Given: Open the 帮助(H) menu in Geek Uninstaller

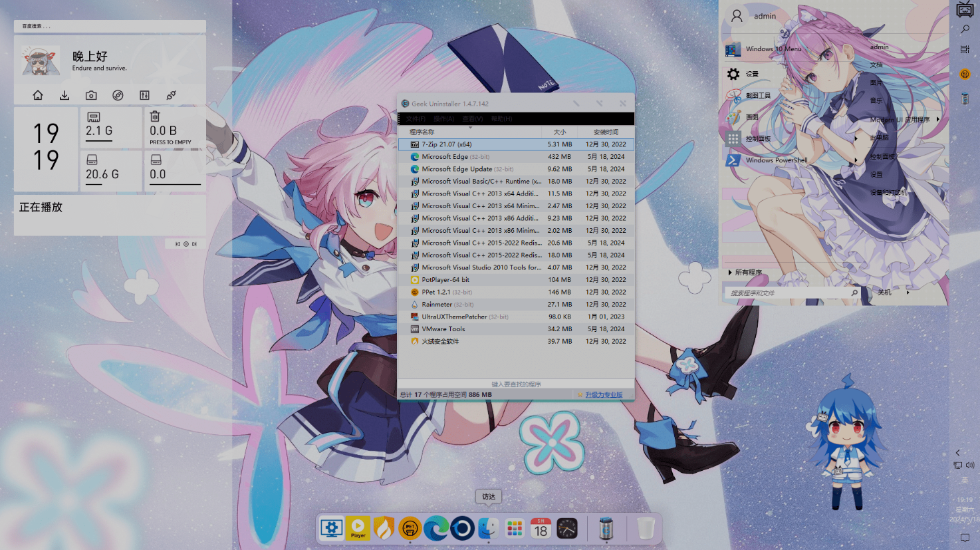Looking at the screenshot, I should click(x=501, y=119).
